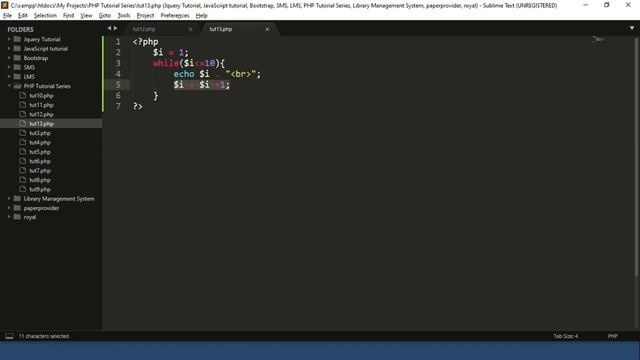Click the tut9.php file icon
This screenshot has width=640, height=360.
pyautogui.click(x=22, y=189)
